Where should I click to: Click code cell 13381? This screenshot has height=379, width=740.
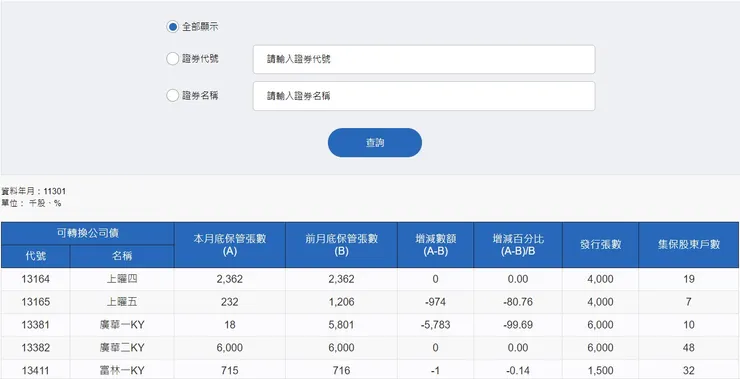point(36,325)
